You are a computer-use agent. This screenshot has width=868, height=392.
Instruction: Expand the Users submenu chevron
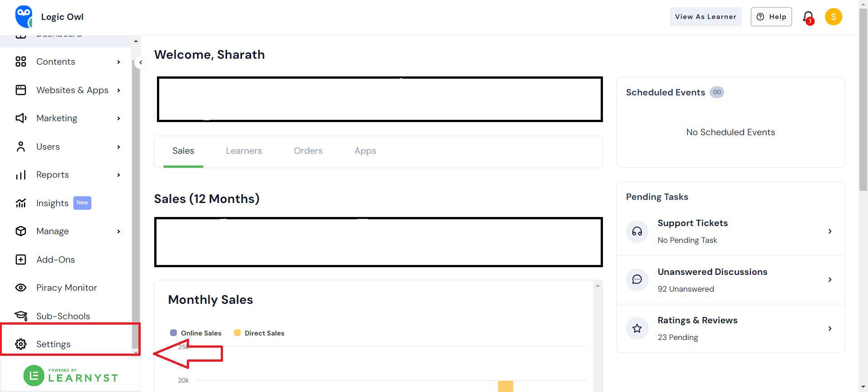click(119, 146)
